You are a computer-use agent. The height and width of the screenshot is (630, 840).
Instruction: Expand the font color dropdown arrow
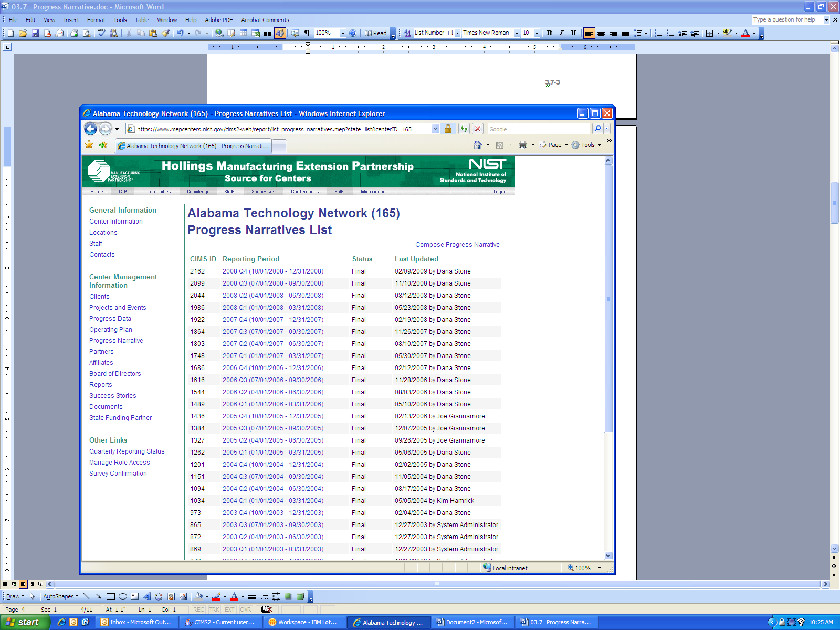pos(754,33)
